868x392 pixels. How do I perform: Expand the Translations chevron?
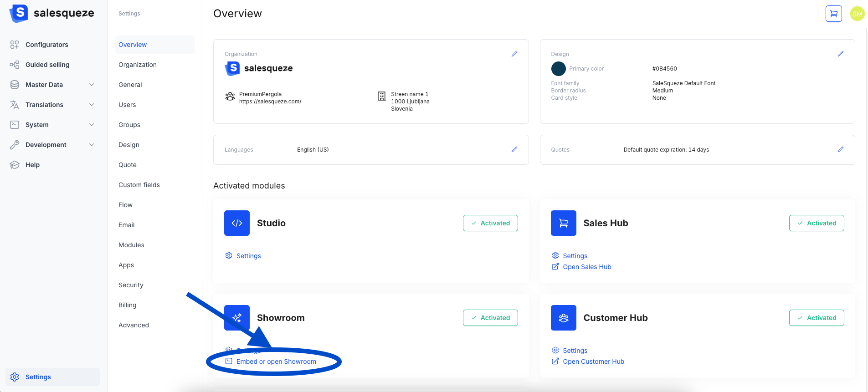(92, 105)
